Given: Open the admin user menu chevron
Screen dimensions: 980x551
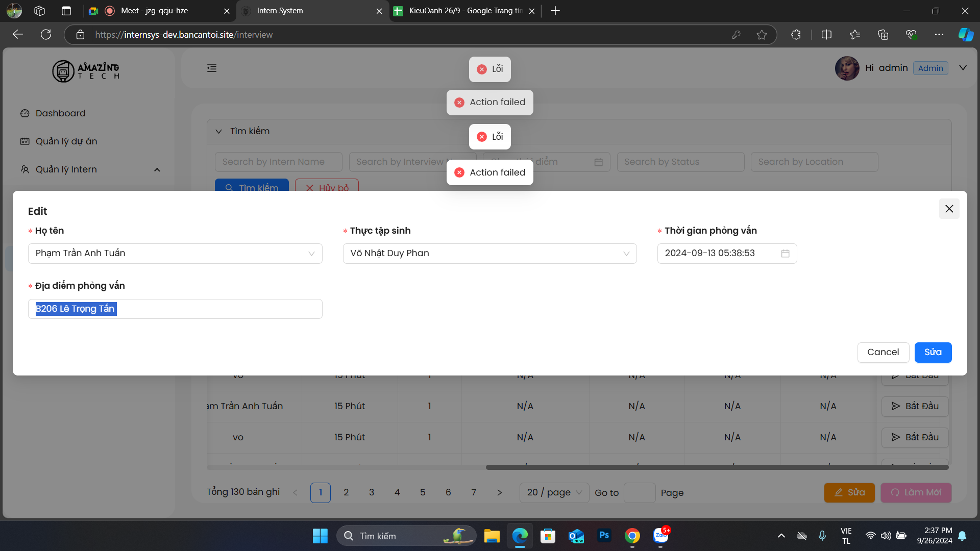Looking at the screenshot, I should (963, 68).
